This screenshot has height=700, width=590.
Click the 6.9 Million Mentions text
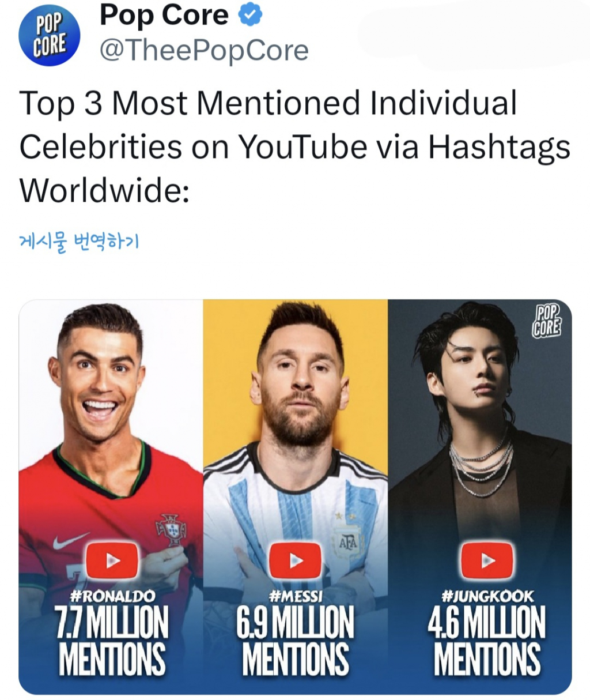(295, 640)
